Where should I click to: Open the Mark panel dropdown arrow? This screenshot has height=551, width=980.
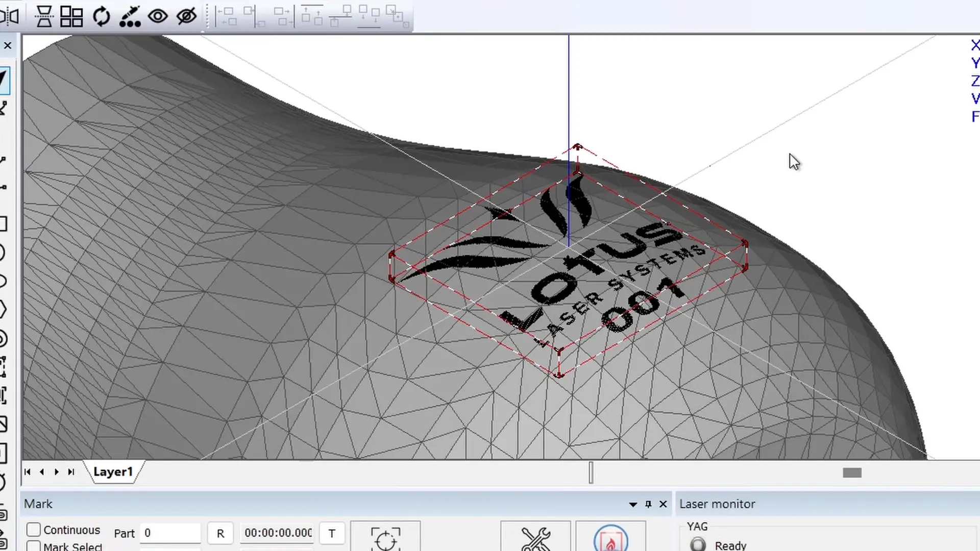coord(633,505)
